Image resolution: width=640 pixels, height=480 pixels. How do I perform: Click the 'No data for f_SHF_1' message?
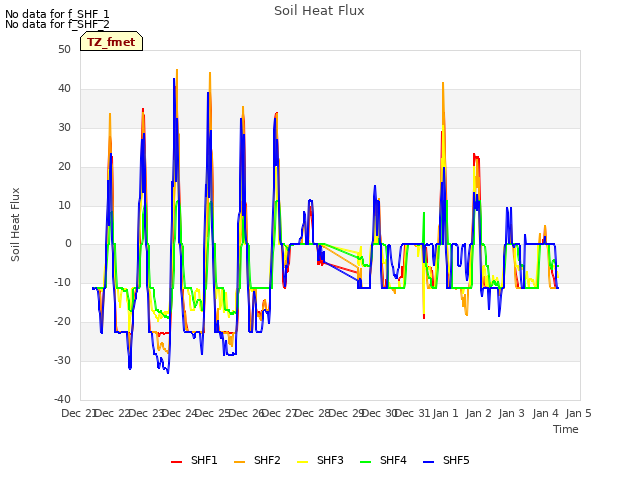pos(57,14)
